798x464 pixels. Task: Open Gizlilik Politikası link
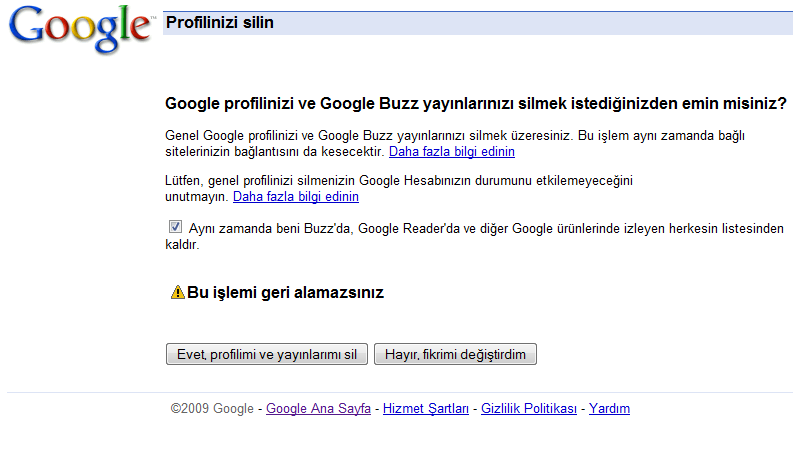[529, 409]
